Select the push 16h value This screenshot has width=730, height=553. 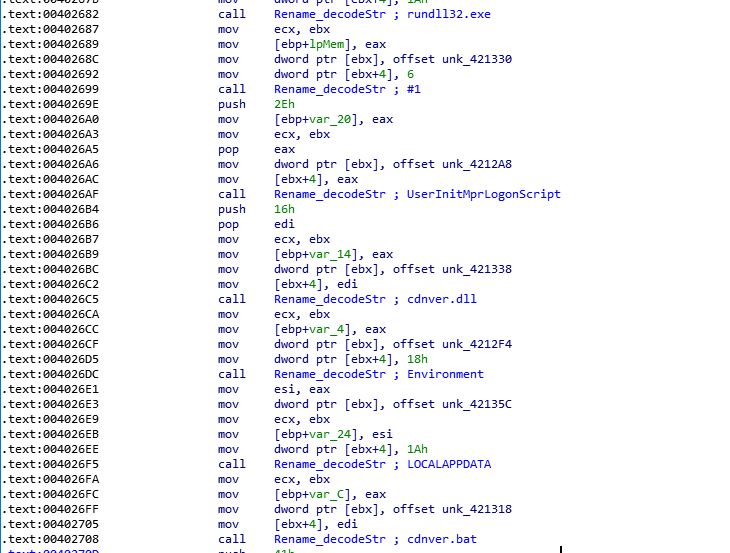coord(284,209)
